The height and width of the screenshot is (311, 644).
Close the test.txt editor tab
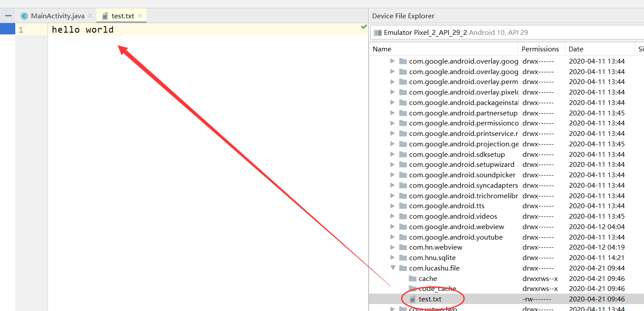click(140, 16)
